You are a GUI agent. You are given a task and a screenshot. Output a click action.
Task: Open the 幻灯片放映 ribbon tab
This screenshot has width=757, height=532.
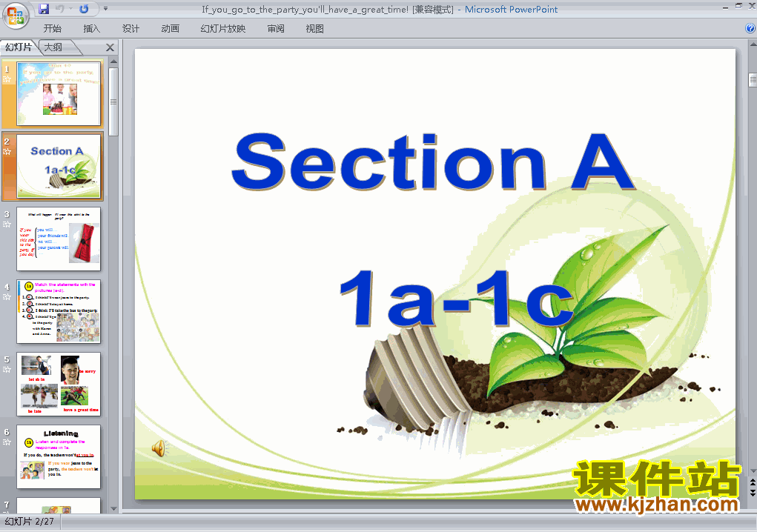coord(223,28)
